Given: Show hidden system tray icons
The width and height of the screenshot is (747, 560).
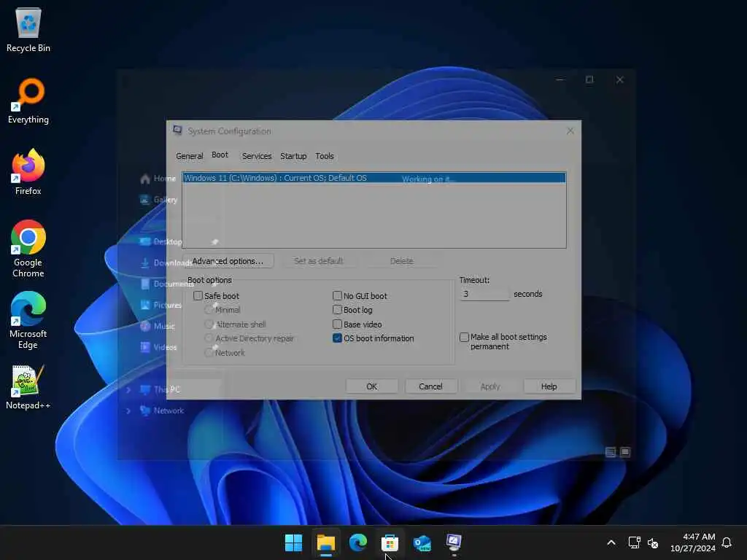Looking at the screenshot, I should tap(611, 542).
